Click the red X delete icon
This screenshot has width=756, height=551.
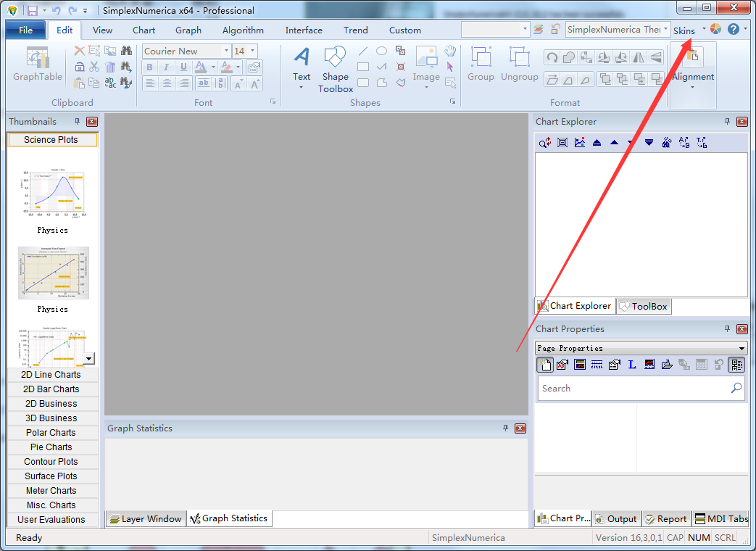coord(80,51)
